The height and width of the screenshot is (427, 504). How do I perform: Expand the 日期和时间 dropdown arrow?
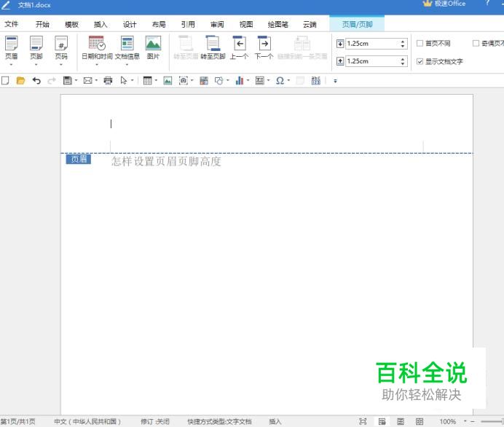97,65
